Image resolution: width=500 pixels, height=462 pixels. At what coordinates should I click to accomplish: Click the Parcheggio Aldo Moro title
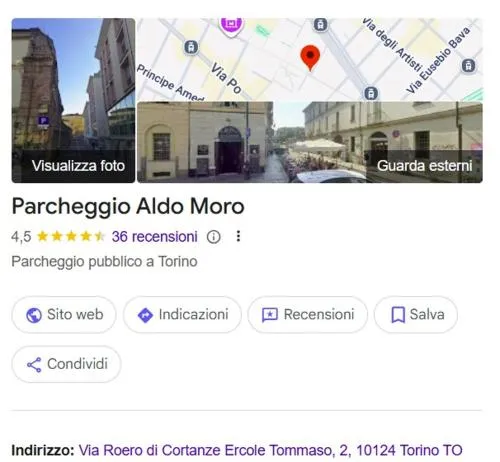[128, 206]
